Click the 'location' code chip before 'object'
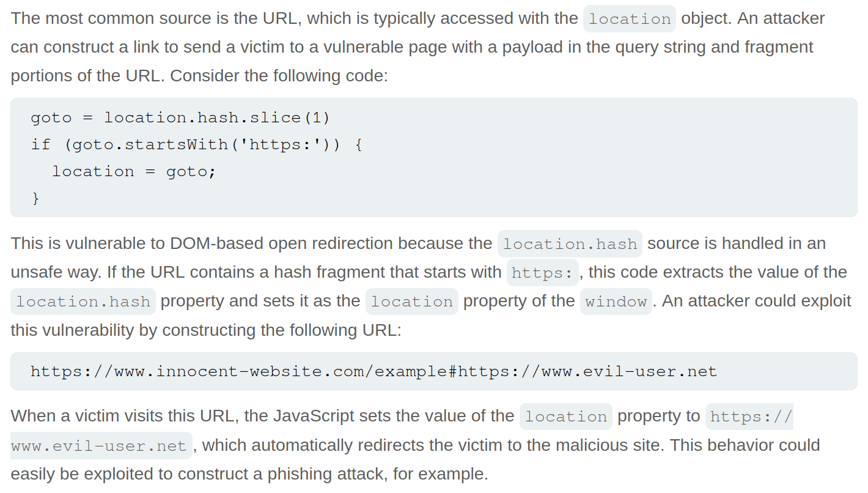The width and height of the screenshot is (868, 493). (630, 19)
